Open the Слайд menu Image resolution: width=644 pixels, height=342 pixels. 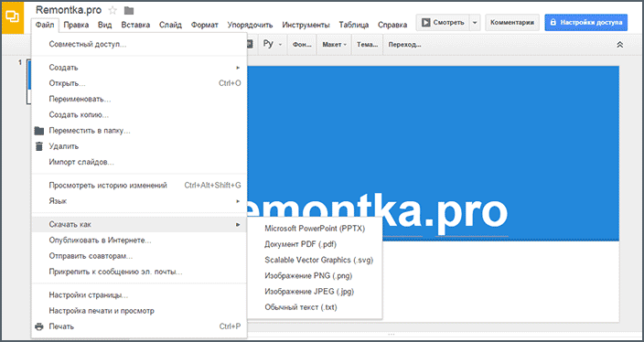(170, 25)
